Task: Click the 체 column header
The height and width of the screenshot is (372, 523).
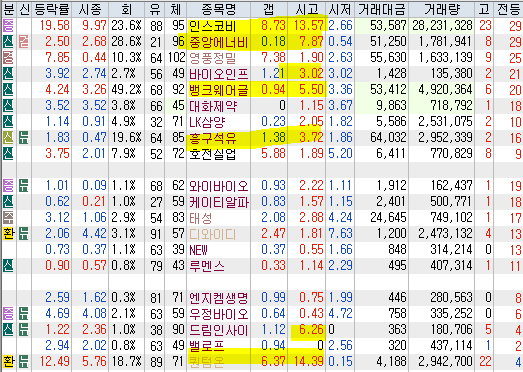Action: click(176, 9)
